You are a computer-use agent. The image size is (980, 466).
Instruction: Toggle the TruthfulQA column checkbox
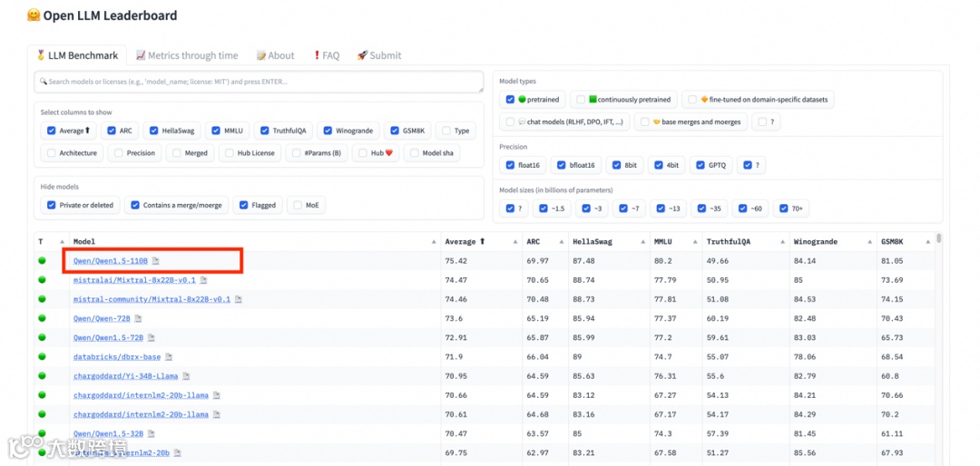[x=265, y=131]
